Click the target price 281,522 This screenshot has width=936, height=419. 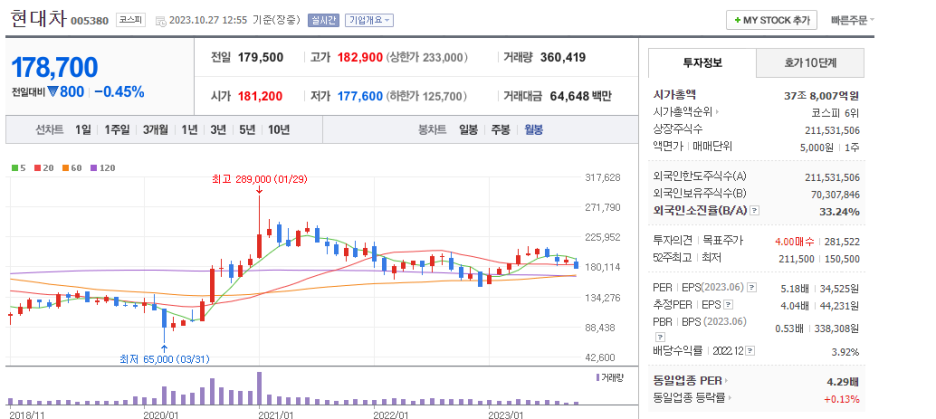click(842, 241)
